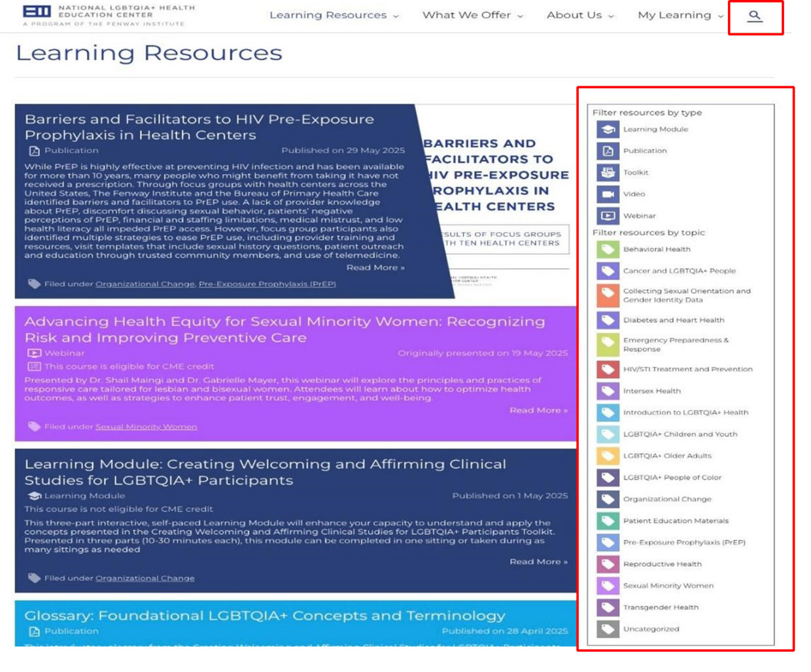
Task: Click Read More on the PrEP barriers article
Action: [x=375, y=268]
